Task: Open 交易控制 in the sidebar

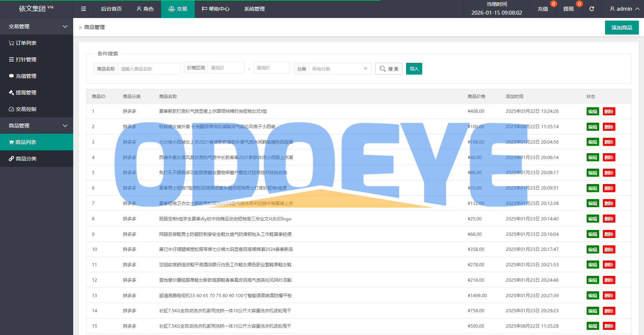Action: click(x=23, y=109)
